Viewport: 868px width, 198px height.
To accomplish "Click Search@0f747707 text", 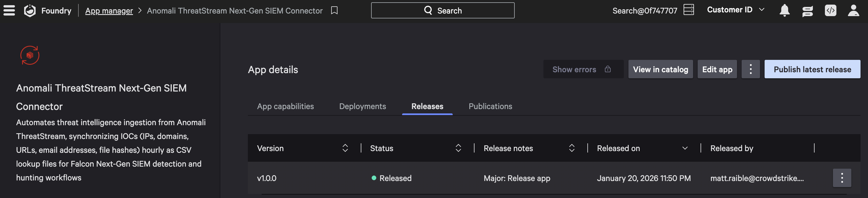I will [645, 11].
